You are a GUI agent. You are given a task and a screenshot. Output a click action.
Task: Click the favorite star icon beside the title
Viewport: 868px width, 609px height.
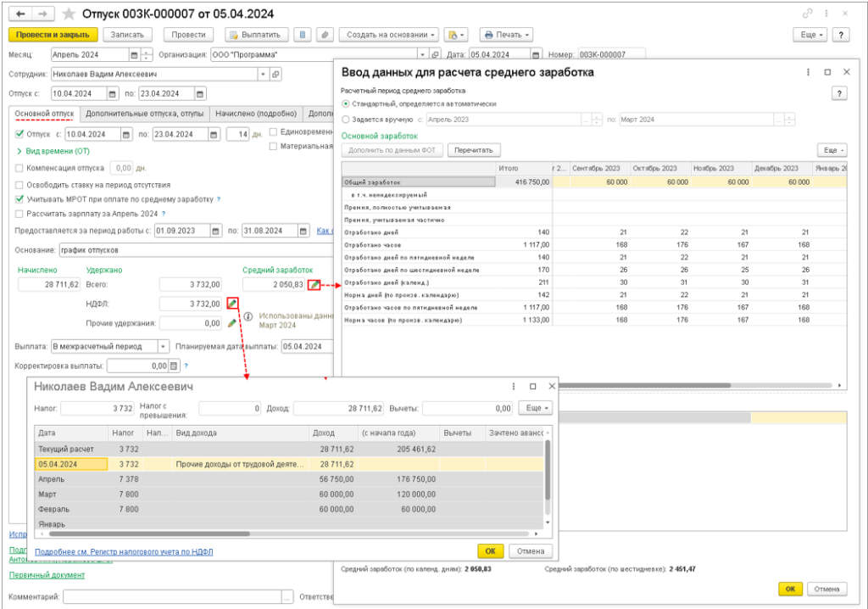point(70,14)
